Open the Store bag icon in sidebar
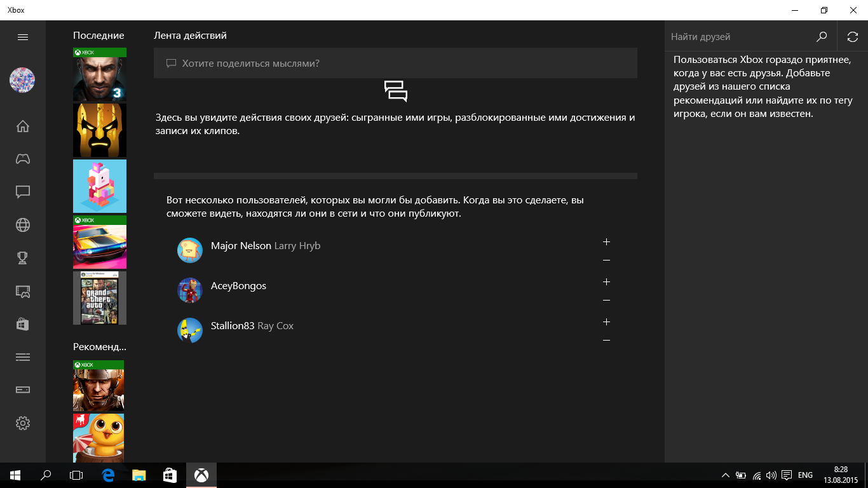This screenshot has width=868, height=488. pyautogui.click(x=23, y=324)
